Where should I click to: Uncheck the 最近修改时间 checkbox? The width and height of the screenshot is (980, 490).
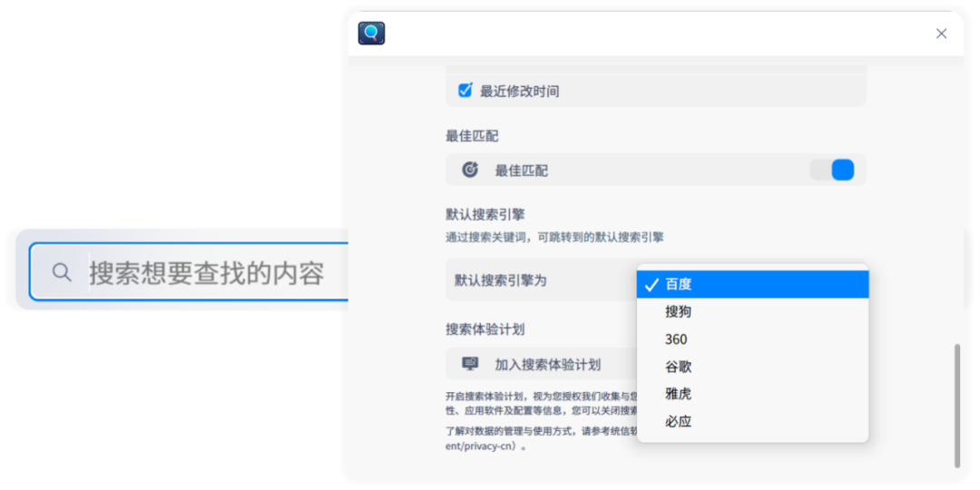click(465, 91)
